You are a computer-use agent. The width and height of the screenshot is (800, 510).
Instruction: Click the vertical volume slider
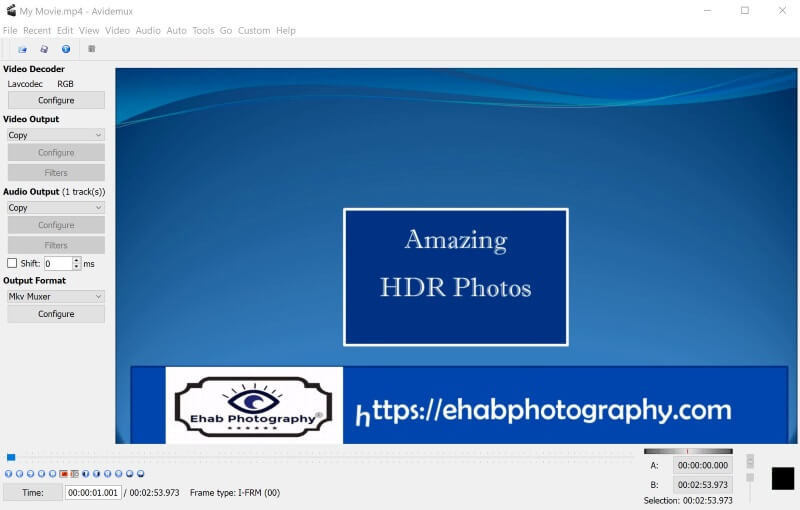750,477
